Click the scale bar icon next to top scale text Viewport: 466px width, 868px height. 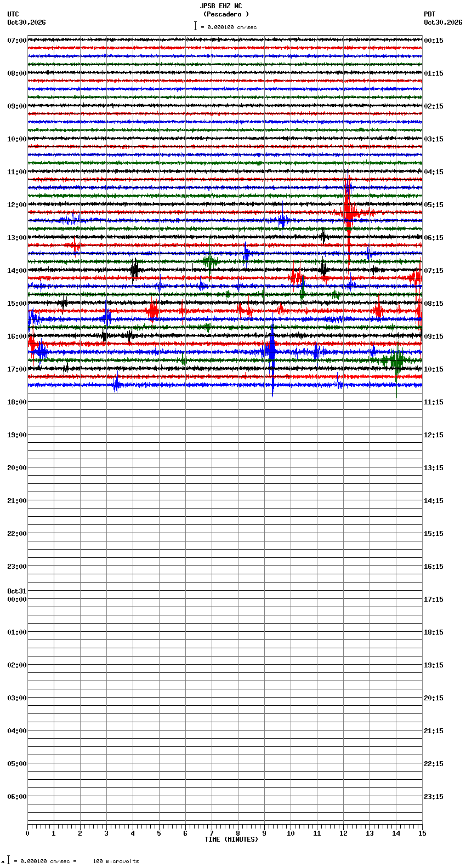195,26
